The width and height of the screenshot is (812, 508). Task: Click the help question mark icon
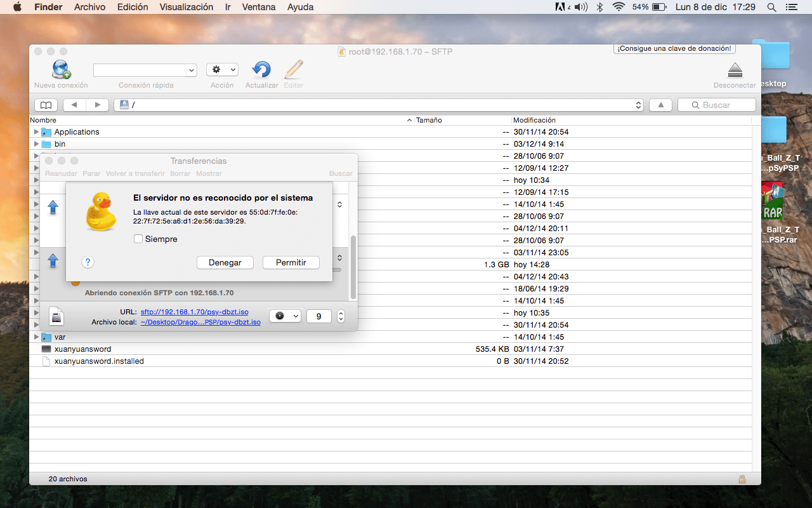[x=88, y=262]
